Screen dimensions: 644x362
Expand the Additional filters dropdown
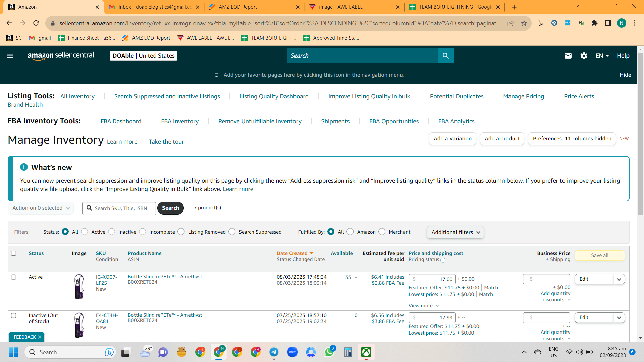point(455,232)
